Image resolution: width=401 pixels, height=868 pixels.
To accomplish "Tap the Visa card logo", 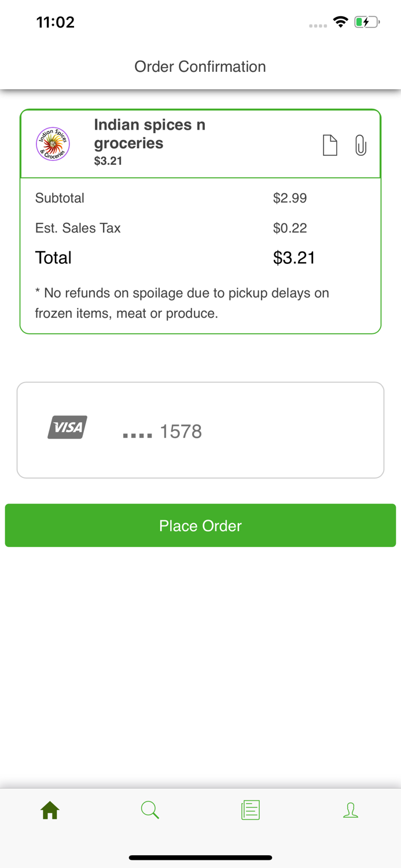I will pyautogui.click(x=68, y=428).
